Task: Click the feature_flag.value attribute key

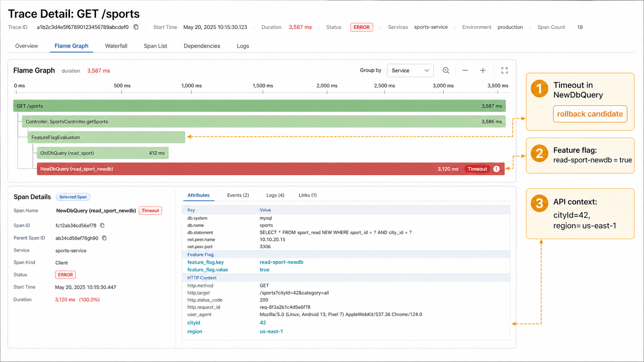Action: click(208, 270)
